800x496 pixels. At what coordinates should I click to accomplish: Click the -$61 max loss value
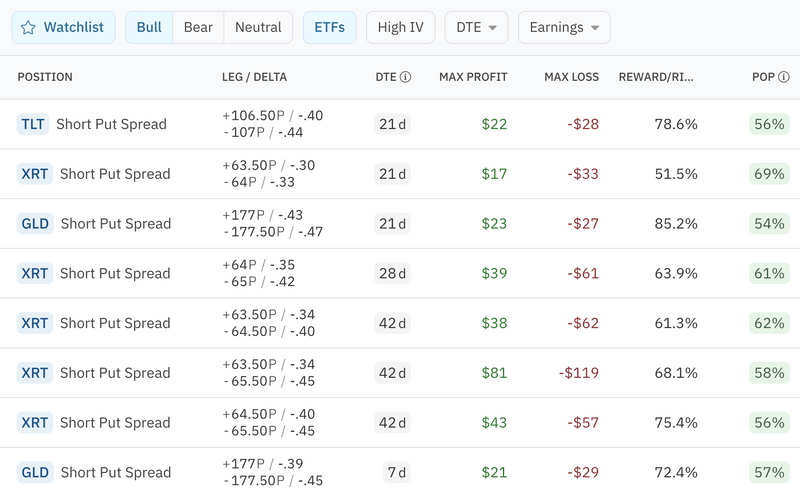pyautogui.click(x=583, y=274)
